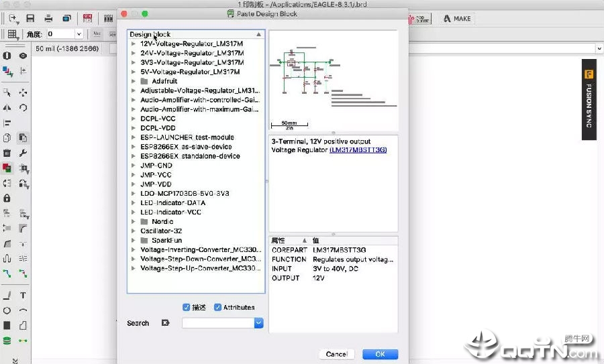Image resolution: width=604 pixels, height=364 pixels.
Task: Select the Rectangle tool
Action: coord(7,326)
